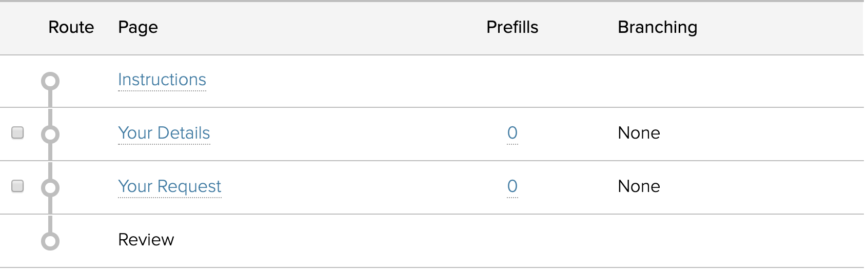Tick the Your Request row checkbox
Screen dimensions: 868x269
click(x=17, y=186)
